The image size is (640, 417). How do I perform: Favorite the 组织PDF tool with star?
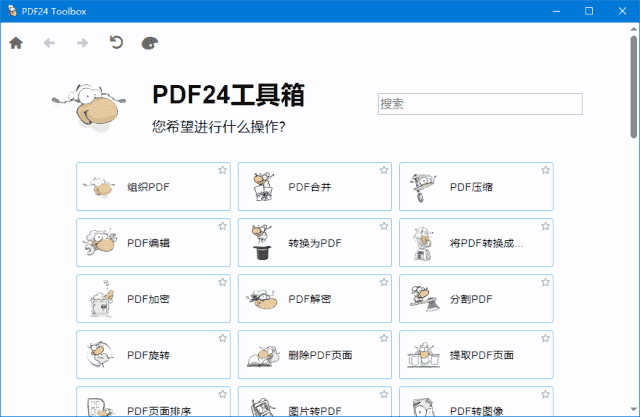pyautogui.click(x=222, y=171)
